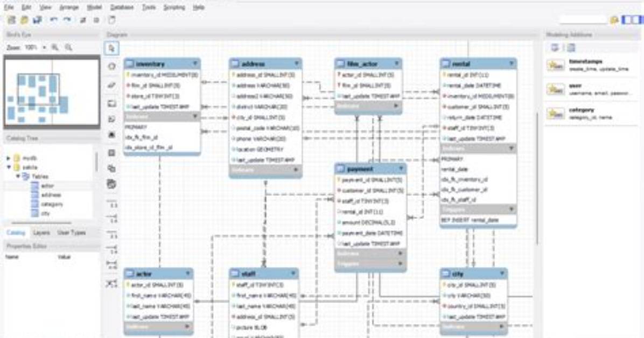This screenshot has width=644, height=338.
Task: Collapse the Tables node in Catalog Tree
Action: tap(18, 176)
